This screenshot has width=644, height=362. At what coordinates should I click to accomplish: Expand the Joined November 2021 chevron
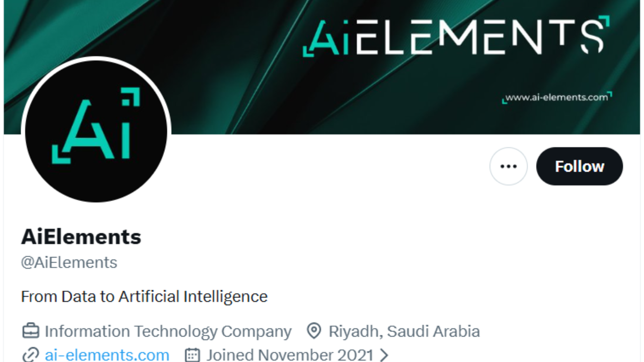[x=384, y=355]
